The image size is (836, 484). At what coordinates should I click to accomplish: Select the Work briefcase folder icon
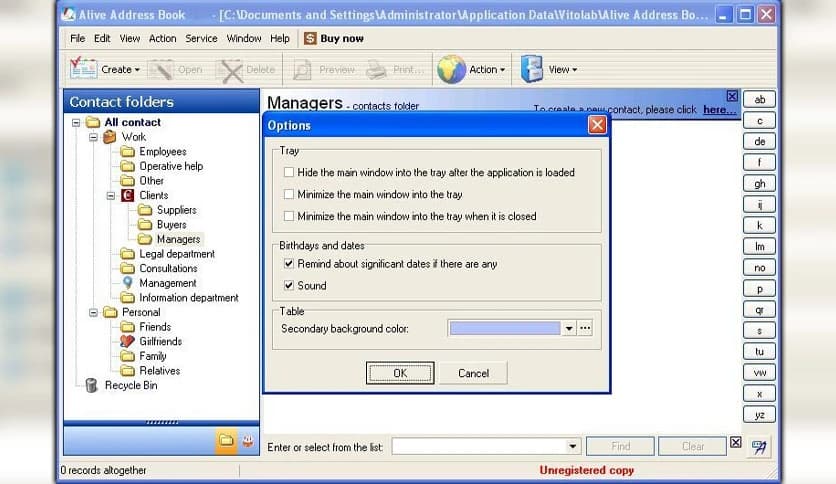click(110, 137)
